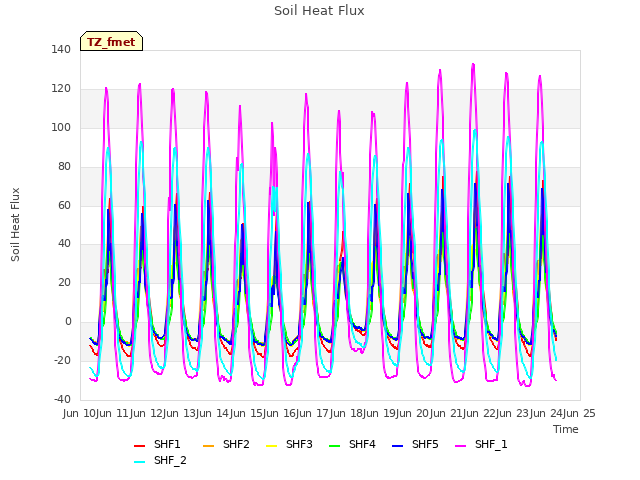Click the 23Jun x-axis date label
Viewport: 640px width, 480px height.
tap(531, 413)
